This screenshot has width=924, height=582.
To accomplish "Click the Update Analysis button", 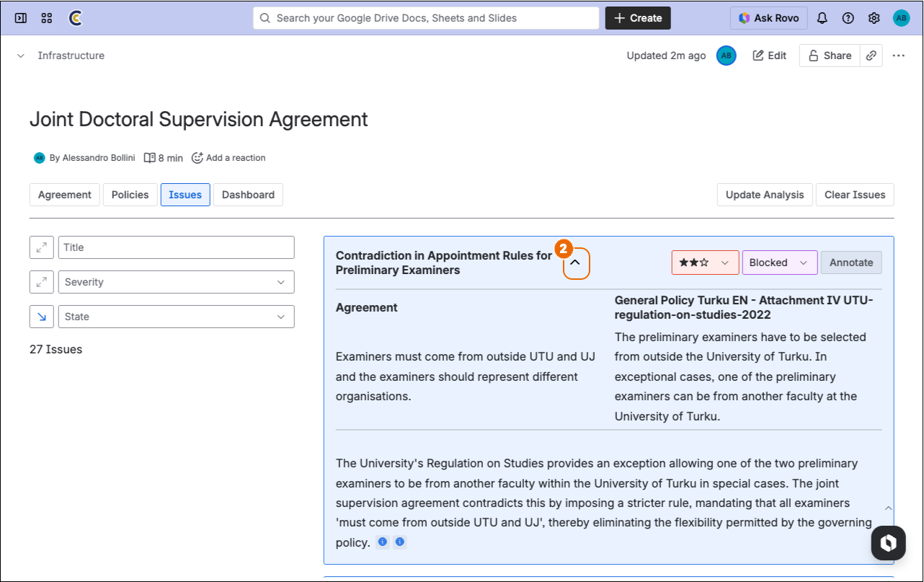I will click(765, 195).
